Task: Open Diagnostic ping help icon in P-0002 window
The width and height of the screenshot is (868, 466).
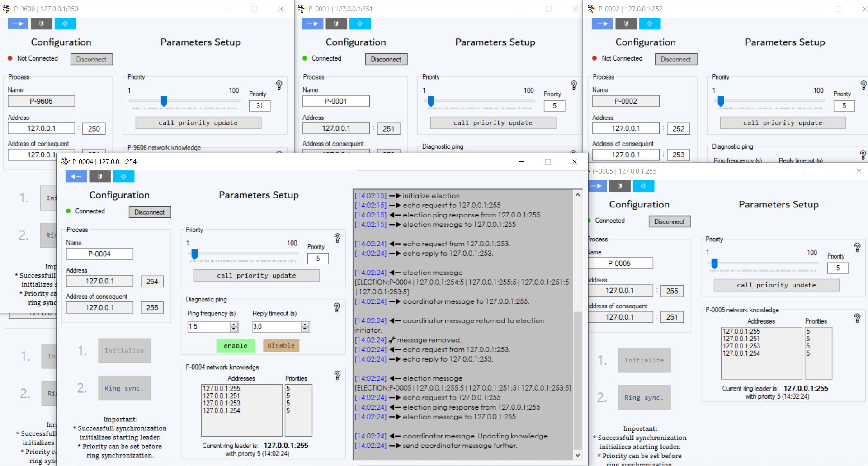Action: point(863,155)
